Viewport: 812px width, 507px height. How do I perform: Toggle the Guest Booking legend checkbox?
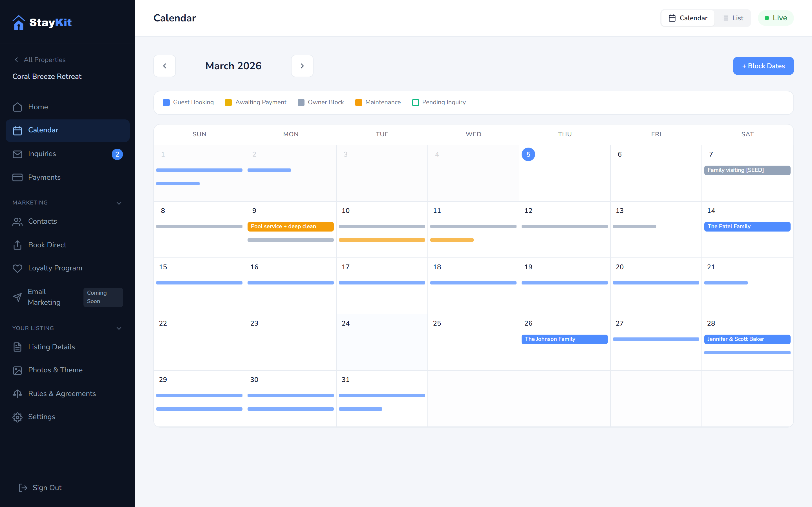166,102
